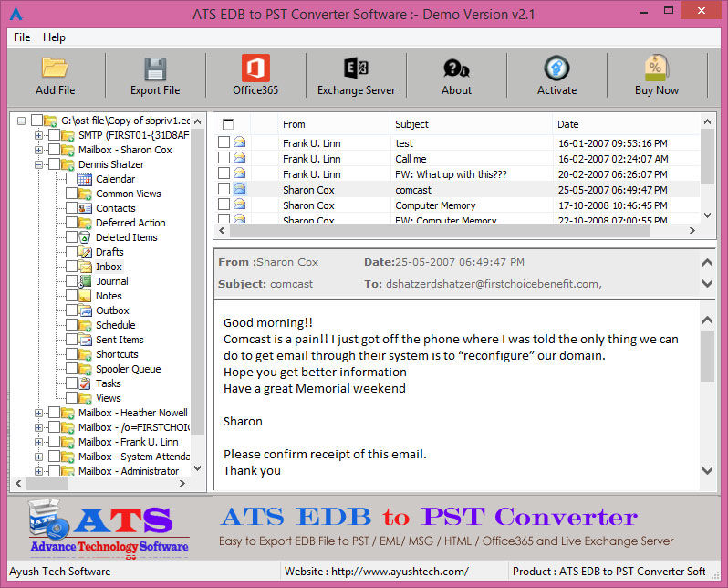Click the folder tree scroll down arrow
The image size is (728, 588).
pos(198,468)
